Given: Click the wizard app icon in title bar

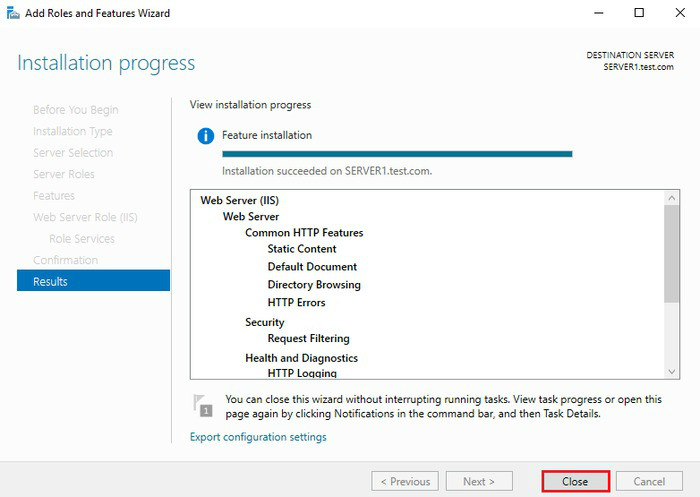Looking at the screenshot, I should click(x=11, y=13).
